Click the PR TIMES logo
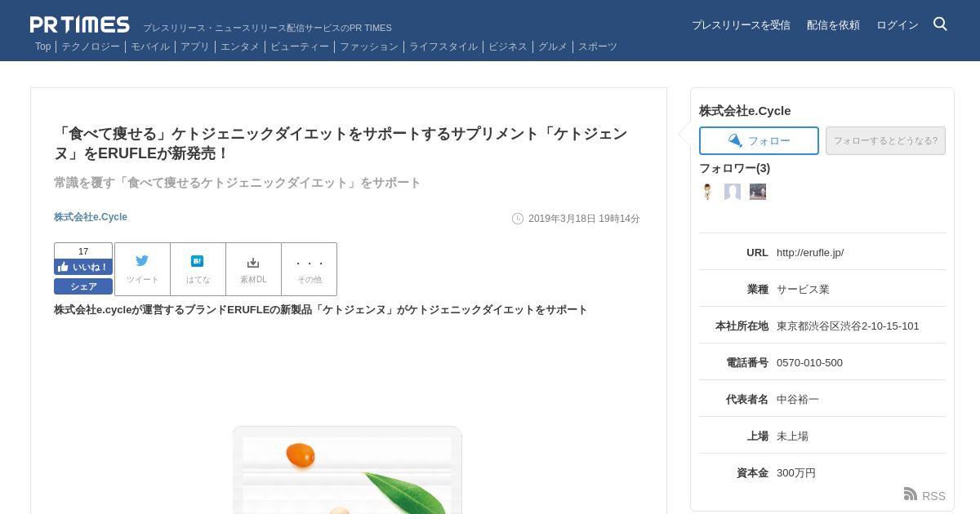The height and width of the screenshot is (514, 980). click(x=80, y=24)
